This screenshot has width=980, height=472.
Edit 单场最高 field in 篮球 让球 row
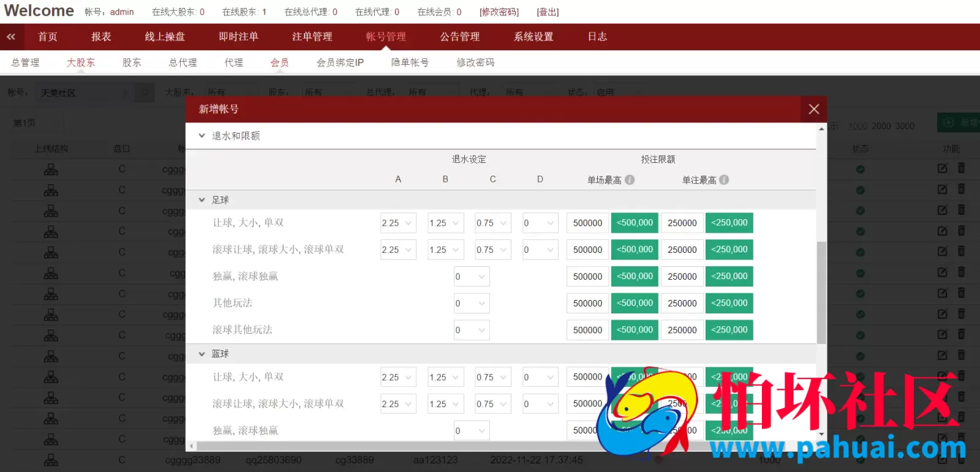click(x=588, y=377)
